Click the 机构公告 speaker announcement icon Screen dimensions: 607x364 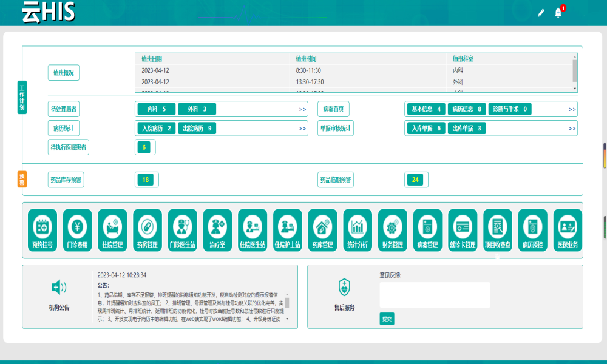click(59, 287)
